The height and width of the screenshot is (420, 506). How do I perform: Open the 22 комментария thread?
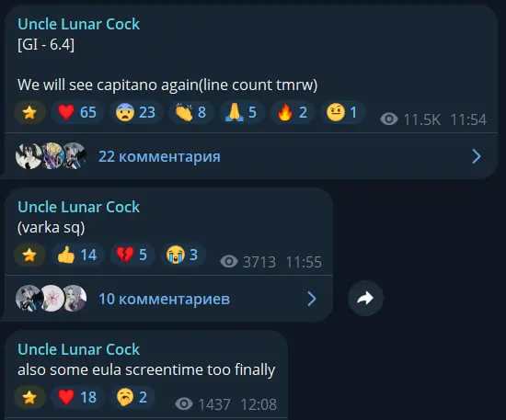coord(159,156)
